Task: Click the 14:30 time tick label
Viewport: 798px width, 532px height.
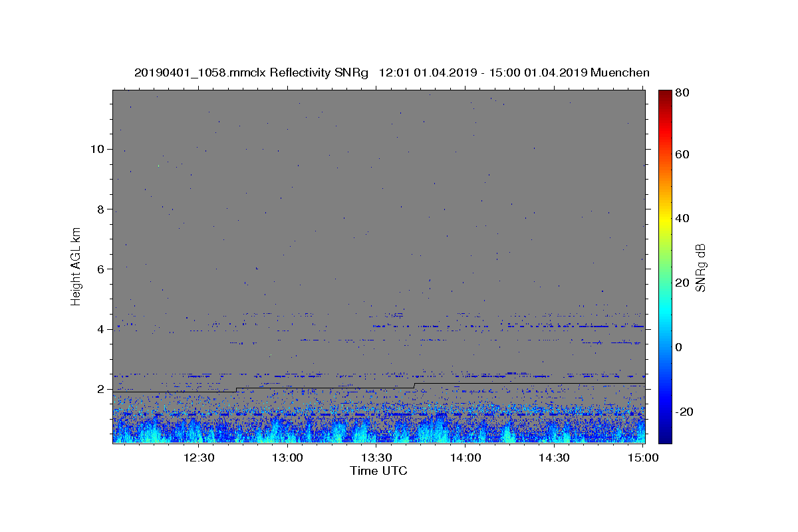Action: point(554,458)
